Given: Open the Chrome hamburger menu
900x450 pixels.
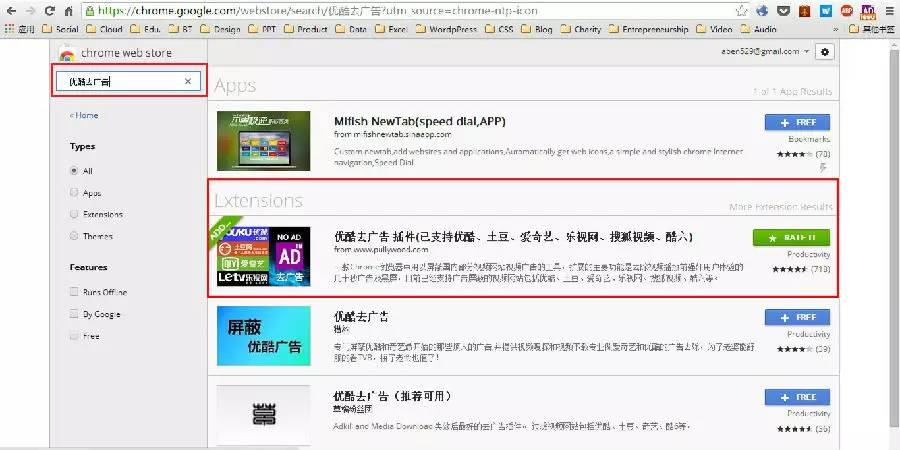Looking at the screenshot, I should point(889,12).
